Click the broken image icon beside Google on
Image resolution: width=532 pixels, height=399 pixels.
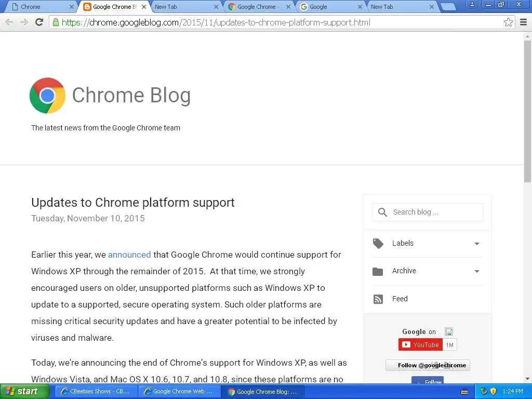click(449, 331)
